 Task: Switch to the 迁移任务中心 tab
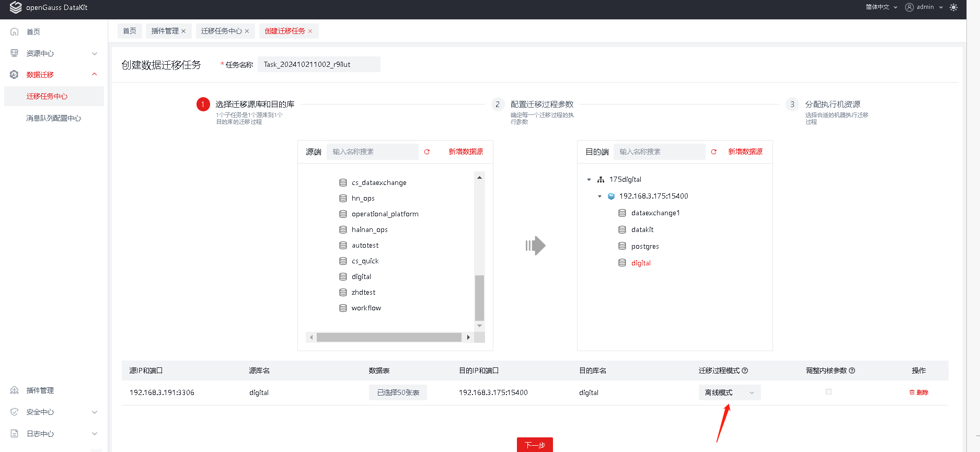tap(222, 31)
